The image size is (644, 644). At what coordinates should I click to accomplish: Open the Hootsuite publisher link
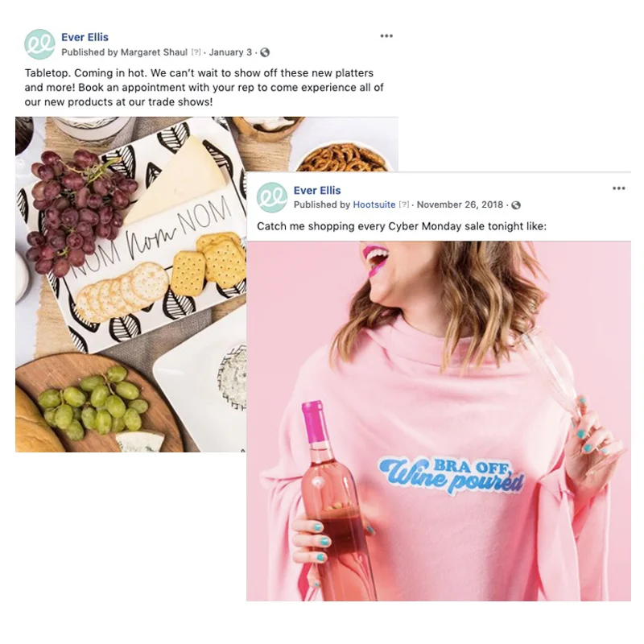pos(374,204)
